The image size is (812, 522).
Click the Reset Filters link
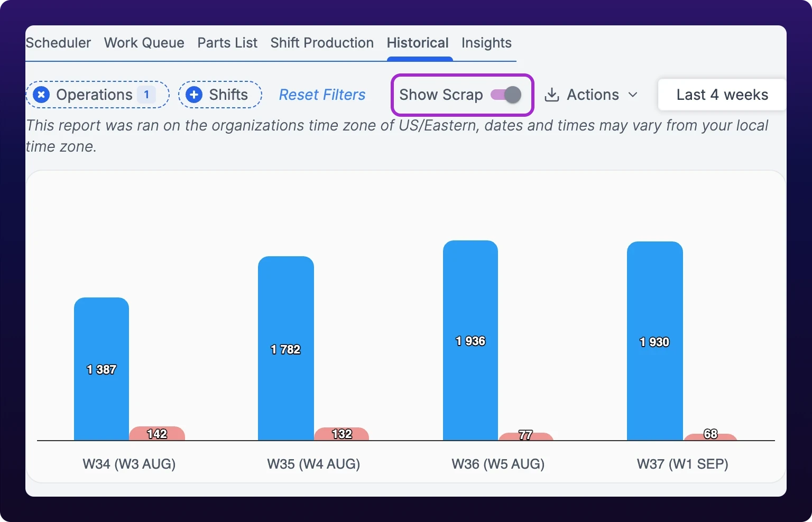coord(322,95)
